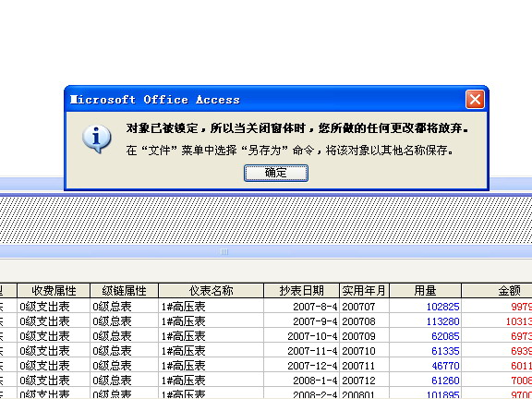Select the usage value 46770
The image size is (532, 399).
[x=425, y=366]
